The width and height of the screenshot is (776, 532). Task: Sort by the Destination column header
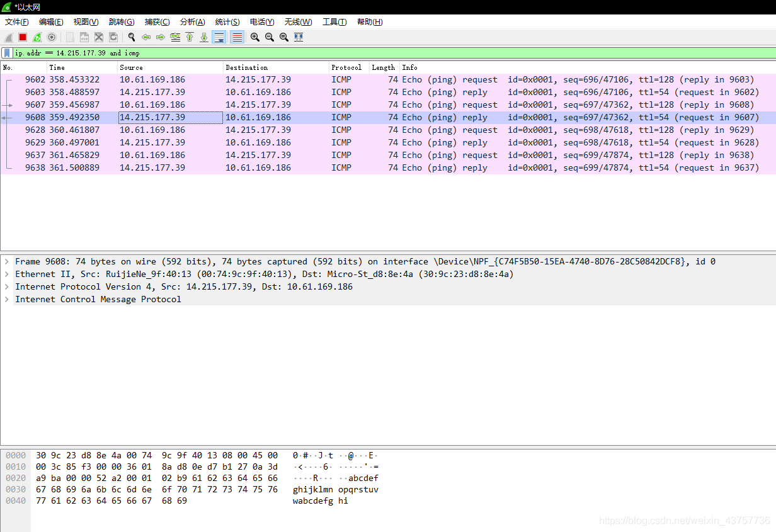pos(277,67)
